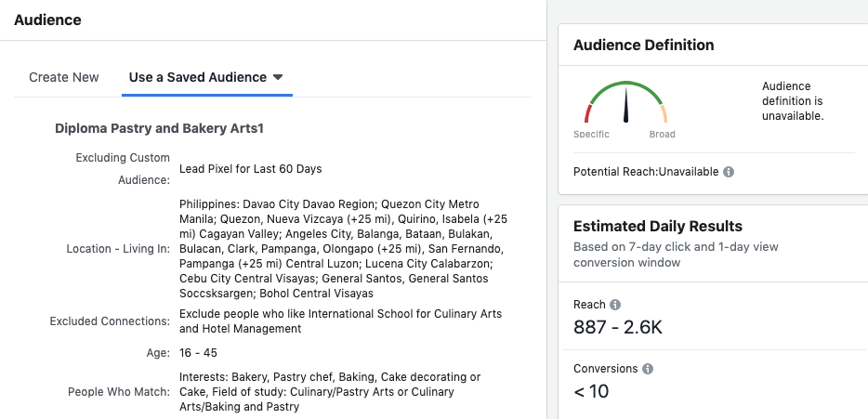Click the tan Broad end of the gauge
Image resolution: width=868 pixels, height=419 pixels.
click(664, 113)
